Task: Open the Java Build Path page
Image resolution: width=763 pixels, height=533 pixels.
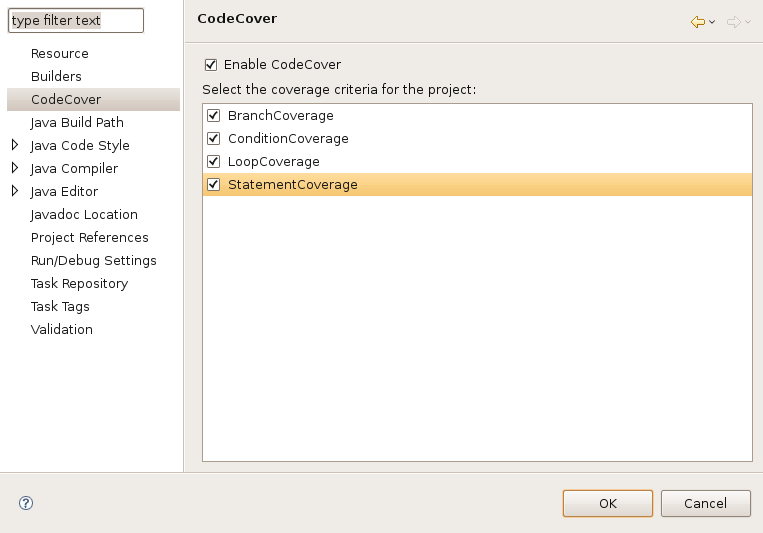Action: point(77,122)
